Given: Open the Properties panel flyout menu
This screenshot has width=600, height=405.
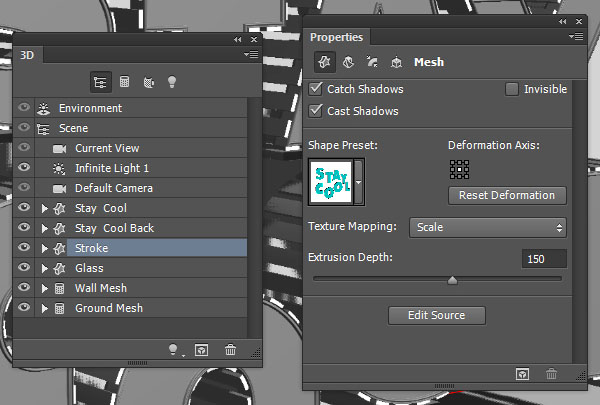Looking at the screenshot, I should (576, 37).
